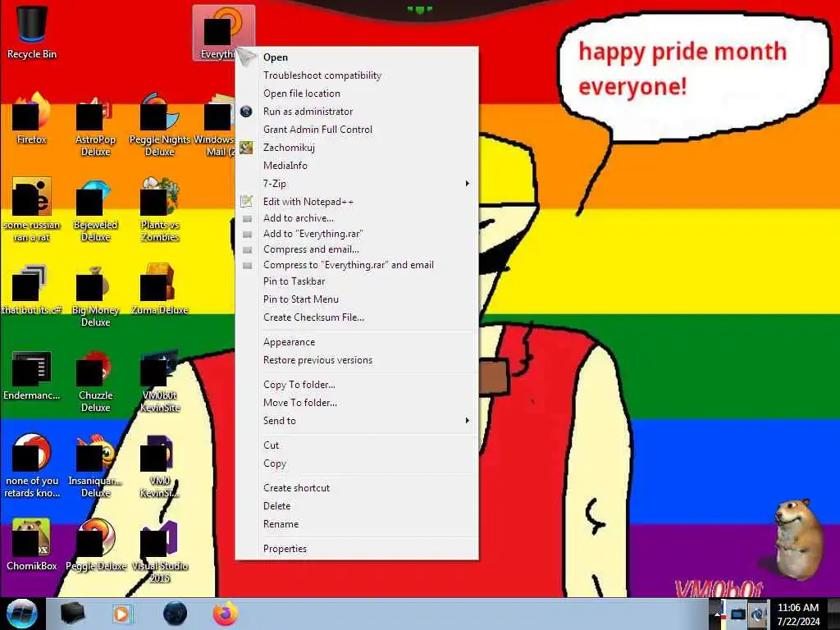The width and height of the screenshot is (840, 630).
Task: Choose Copy in the context menu
Action: (x=357, y=463)
